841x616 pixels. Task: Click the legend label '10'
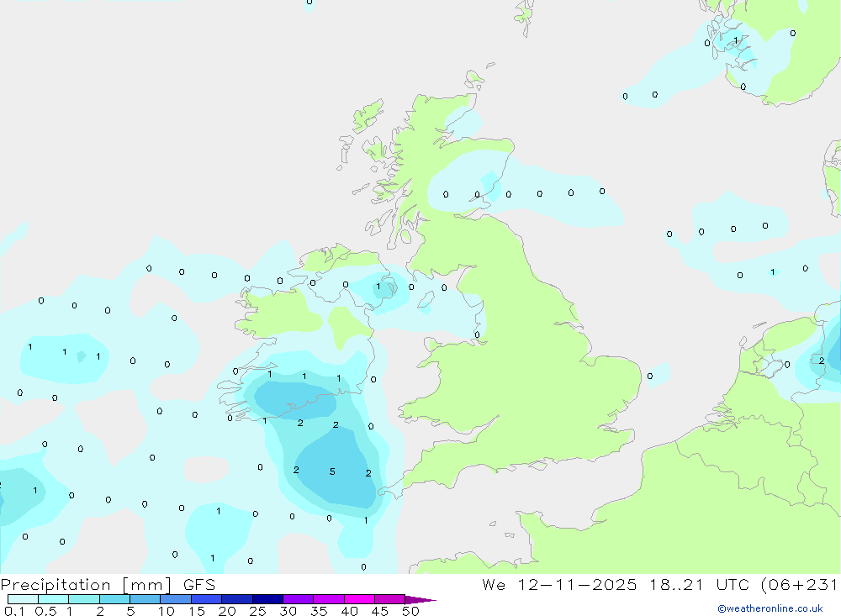pos(167,611)
